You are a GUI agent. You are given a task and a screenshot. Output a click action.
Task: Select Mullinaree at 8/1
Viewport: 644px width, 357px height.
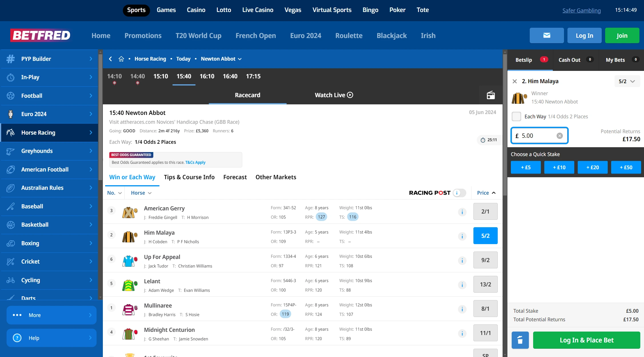(485, 309)
